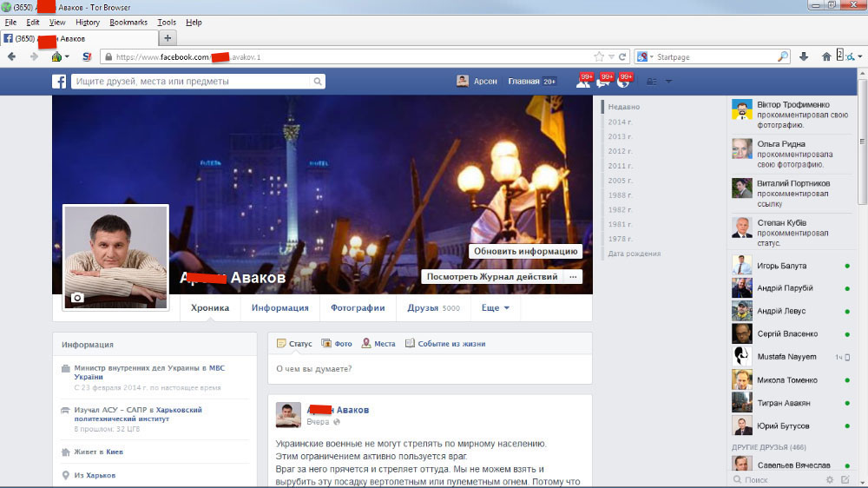Open the globe notifications icon
The width and height of the screenshot is (868, 488).
pyautogui.click(x=622, y=82)
